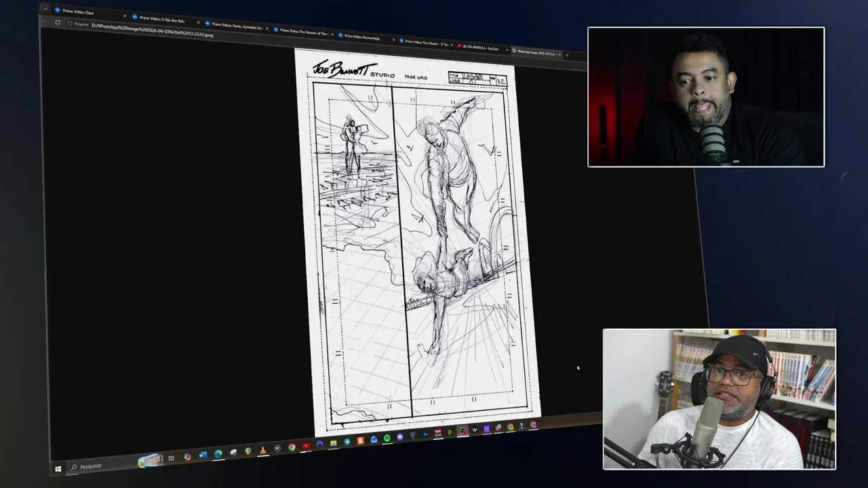Open the white W taskbar icon
Image resolution: width=868 pixels, height=488 pixels.
click(475, 430)
